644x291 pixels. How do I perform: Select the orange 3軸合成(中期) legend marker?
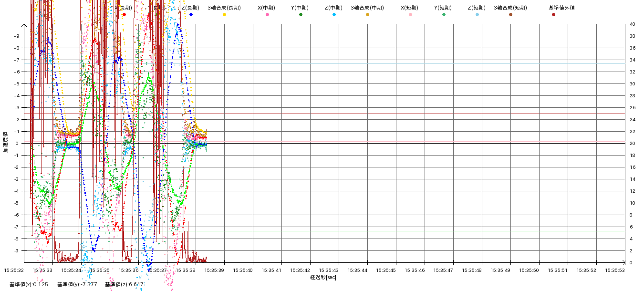point(367,15)
